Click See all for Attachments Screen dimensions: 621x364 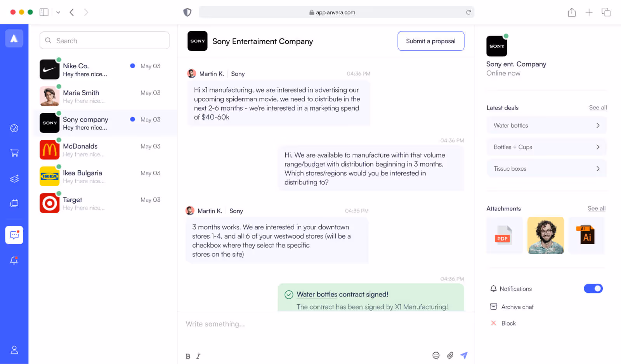pos(597,208)
